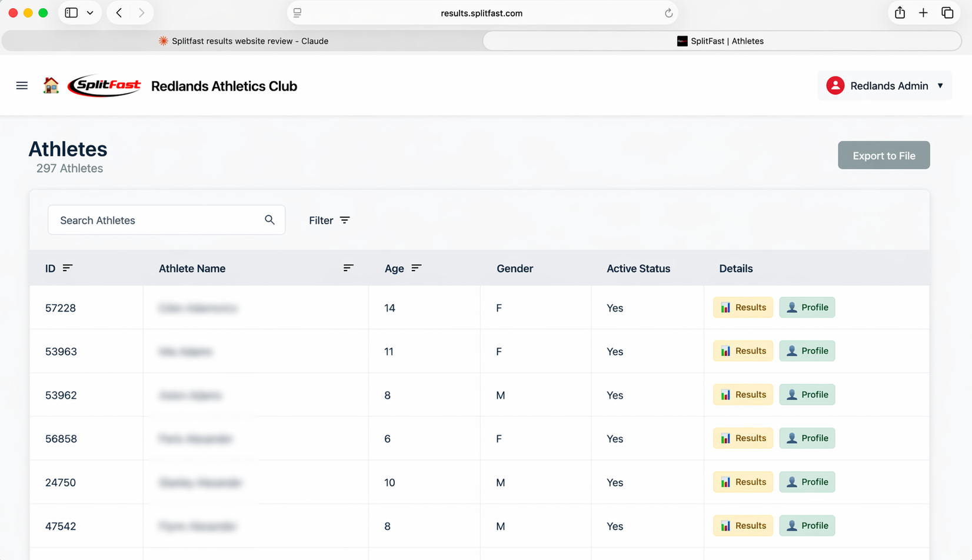Toggle the Age column sort control
This screenshot has height=560, width=972.
(417, 268)
